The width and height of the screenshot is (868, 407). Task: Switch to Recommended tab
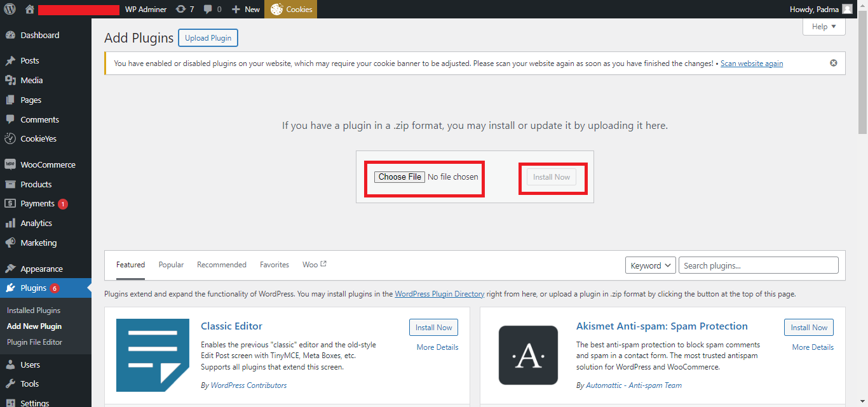tap(222, 265)
